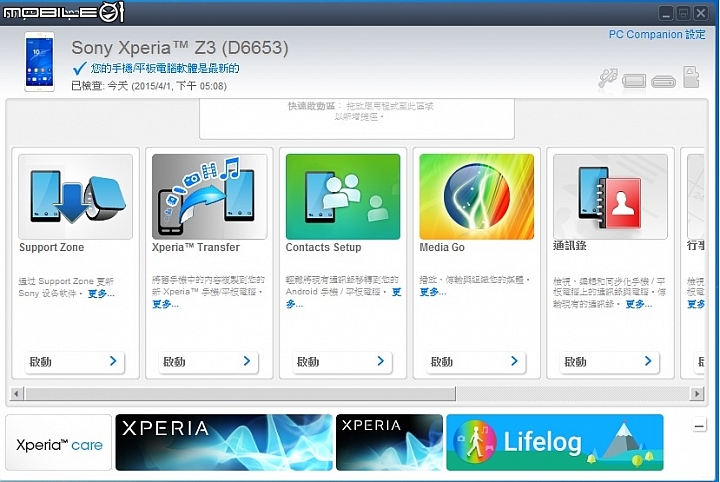
Task: Launch Xperia Transfer with 啟動 button
Action: pyautogui.click(x=208, y=362)
